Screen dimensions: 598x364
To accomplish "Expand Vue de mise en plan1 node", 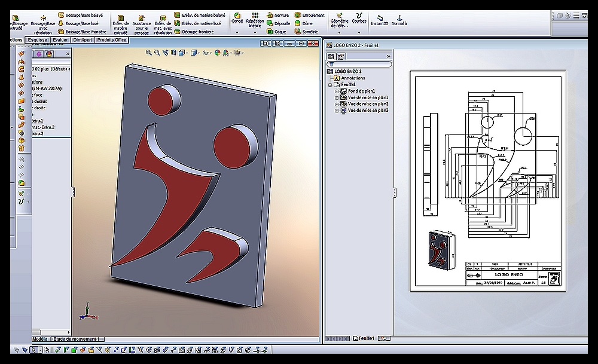I will 337,97.
